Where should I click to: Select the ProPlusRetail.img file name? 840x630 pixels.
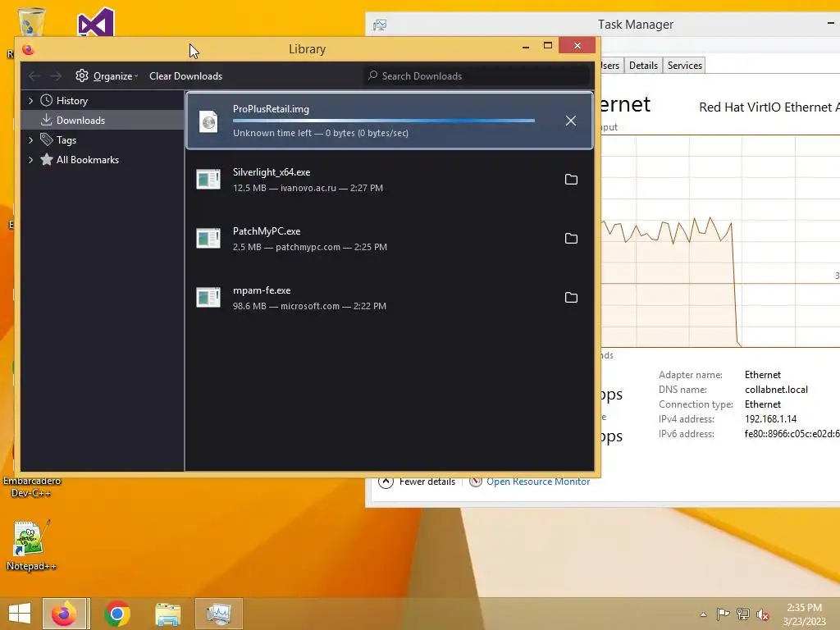click(271, 109)
